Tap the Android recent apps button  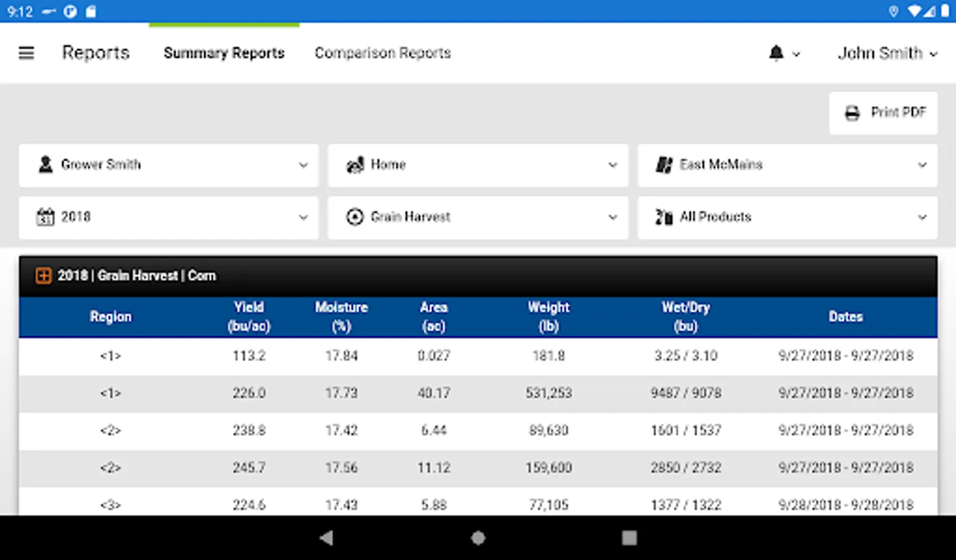629,538
